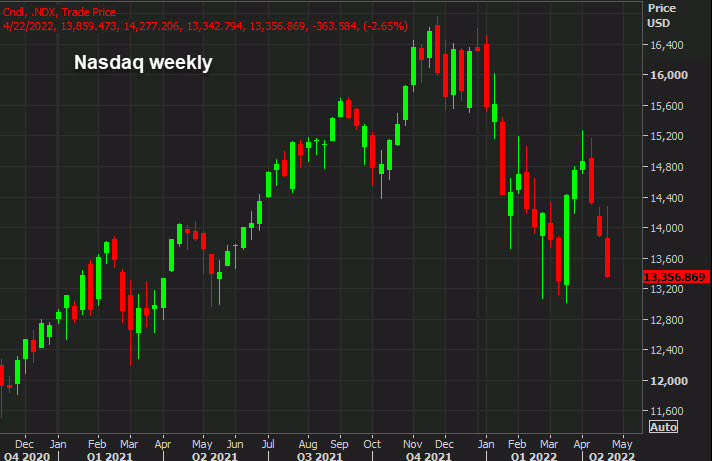Click the Q4 2021 quarter label
This screenshot has width=712, height=461.
click(429, 456)
